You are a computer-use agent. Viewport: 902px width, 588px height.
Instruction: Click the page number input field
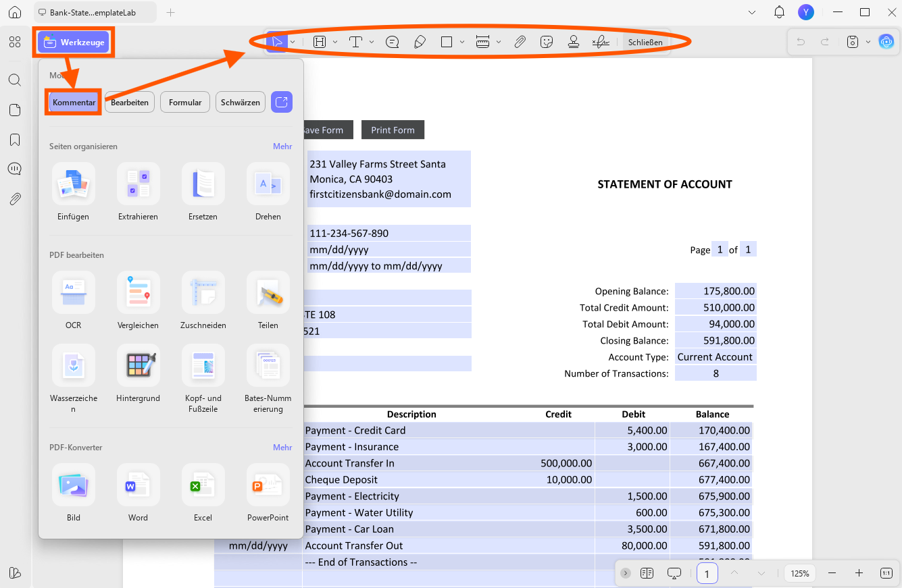pyautogui.click(x=707, y=573)
